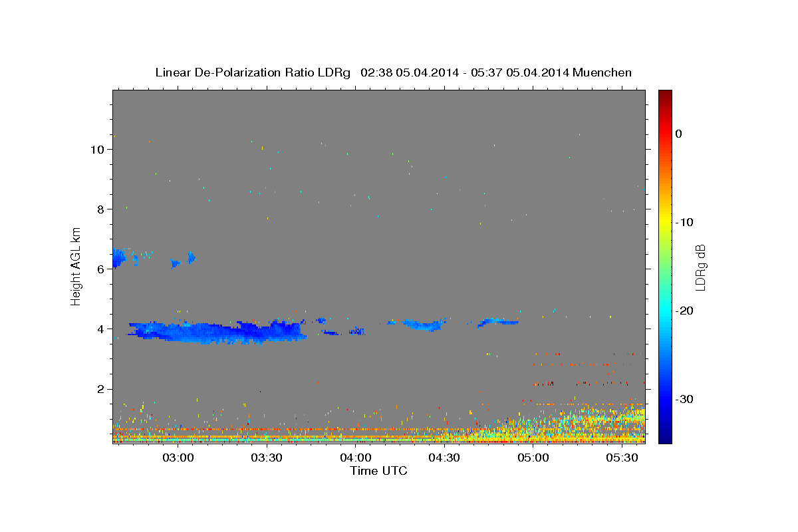Click the 0 dB colorbar tick label
This screenshot has width=798, height=532.
click(x=679, y=134)
